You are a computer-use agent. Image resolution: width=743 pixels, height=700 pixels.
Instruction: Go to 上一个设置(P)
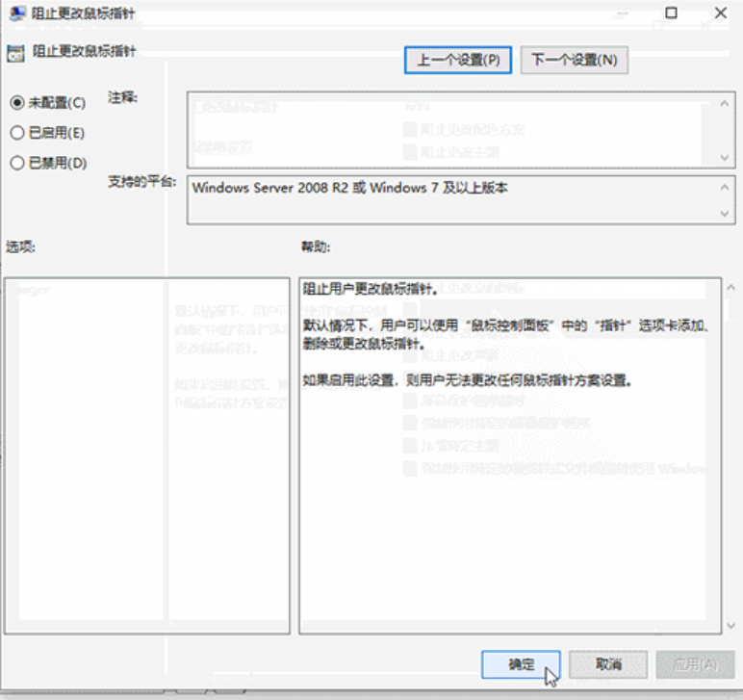[458, 60]
